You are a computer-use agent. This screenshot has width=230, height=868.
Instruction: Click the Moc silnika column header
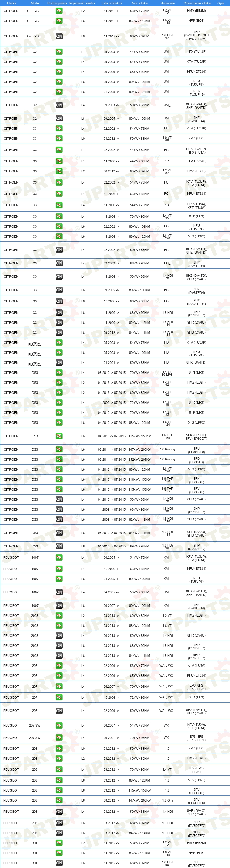coord(139,3)
